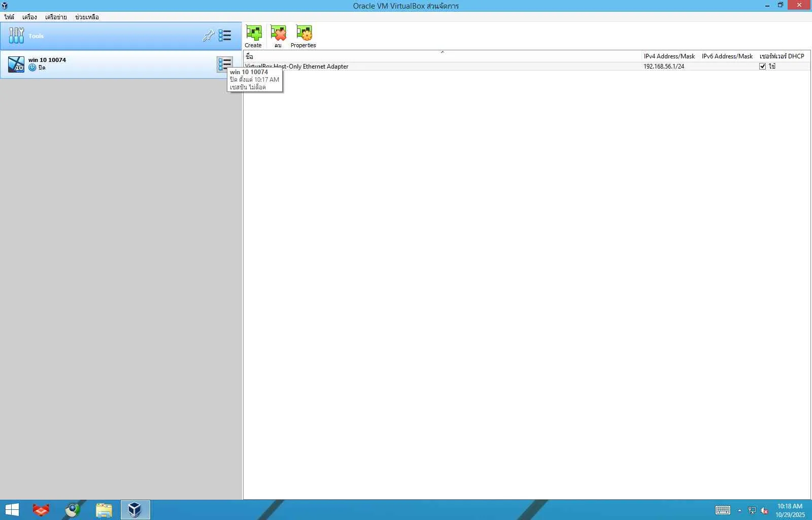
Task: Open the win 10 10074 machine menu icon
Action: click(x=225, y=64)
